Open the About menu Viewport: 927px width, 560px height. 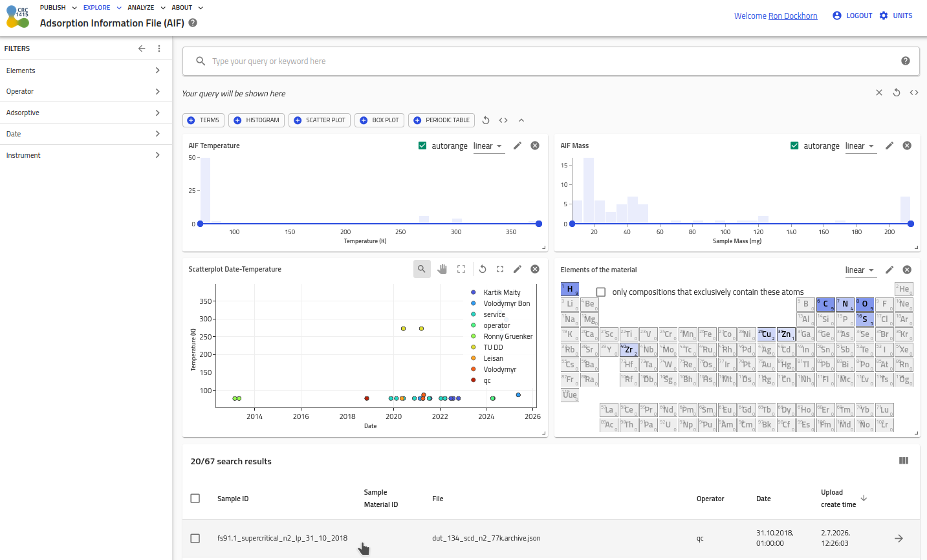tap(188, 8)
